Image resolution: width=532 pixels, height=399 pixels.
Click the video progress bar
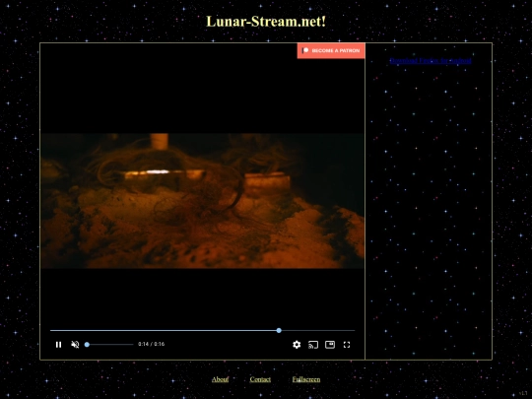click(203, 330)
